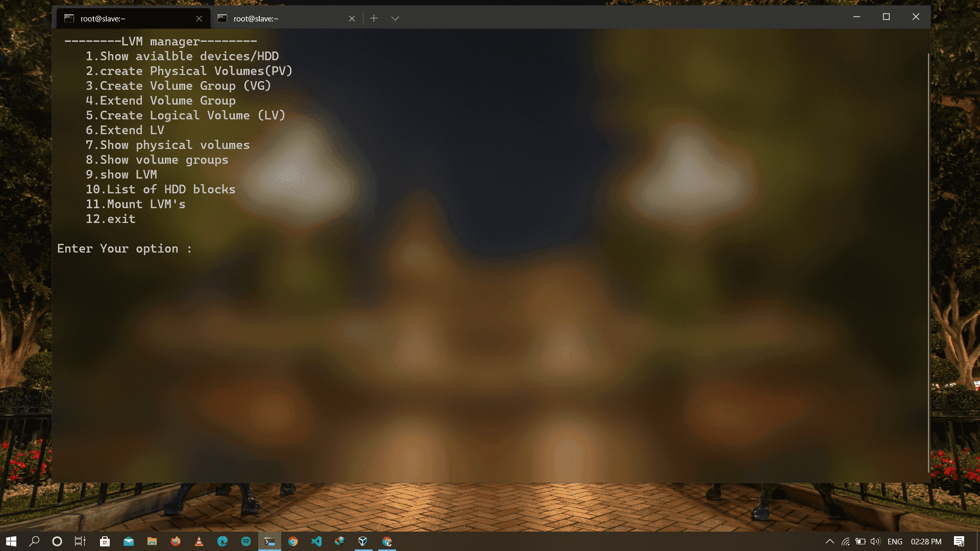980x551 pixels.
Task: Open the notification action center
Action: pyautogui.click(x=959, y=541)
